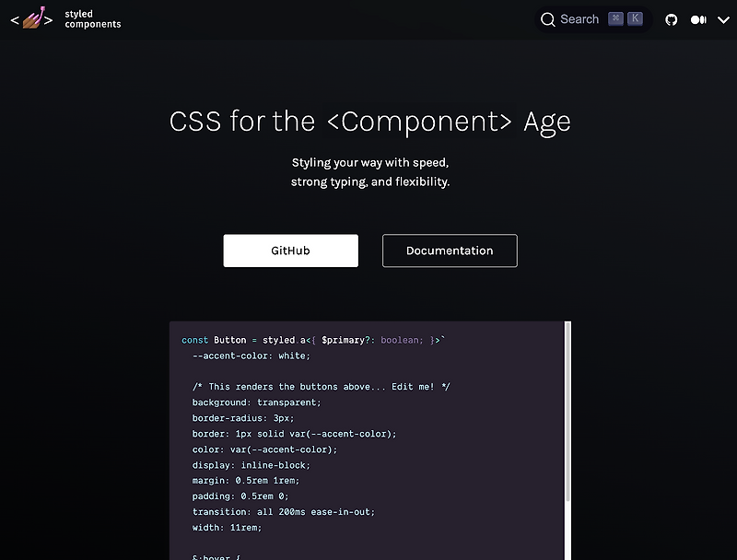Click the K key shortcut badge

(634, 18)
